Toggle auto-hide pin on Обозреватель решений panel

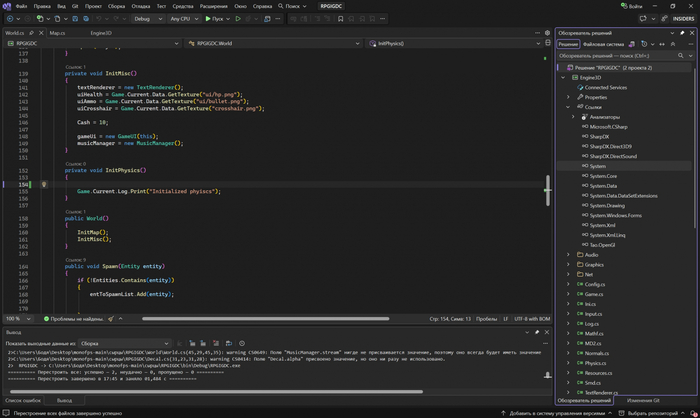(682, 33)
